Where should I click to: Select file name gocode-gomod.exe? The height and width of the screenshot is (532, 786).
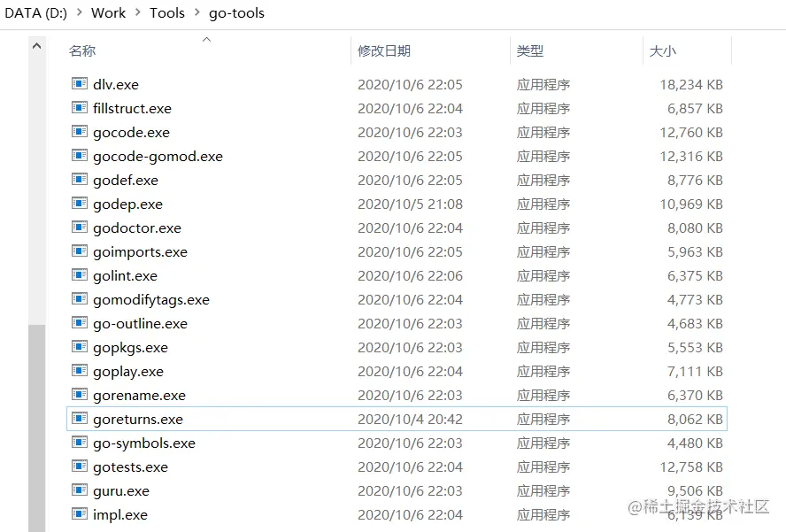pos(158,157)
